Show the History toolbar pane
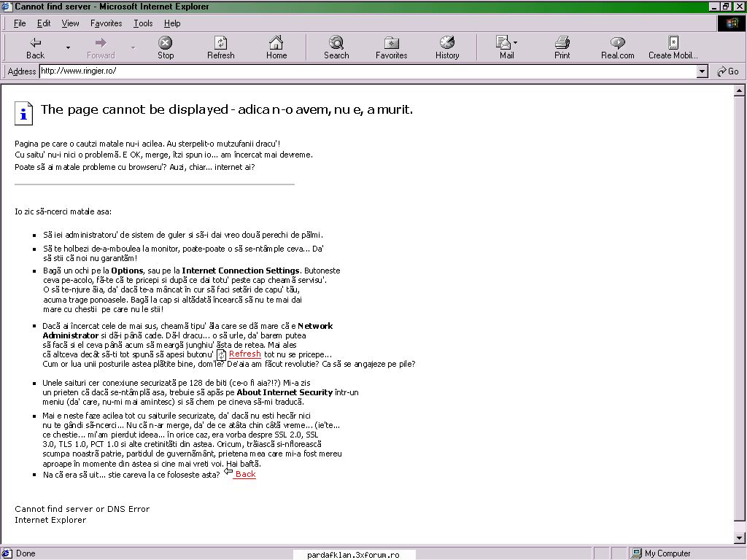Screen dimensions: 747x560 coord(447,47)
